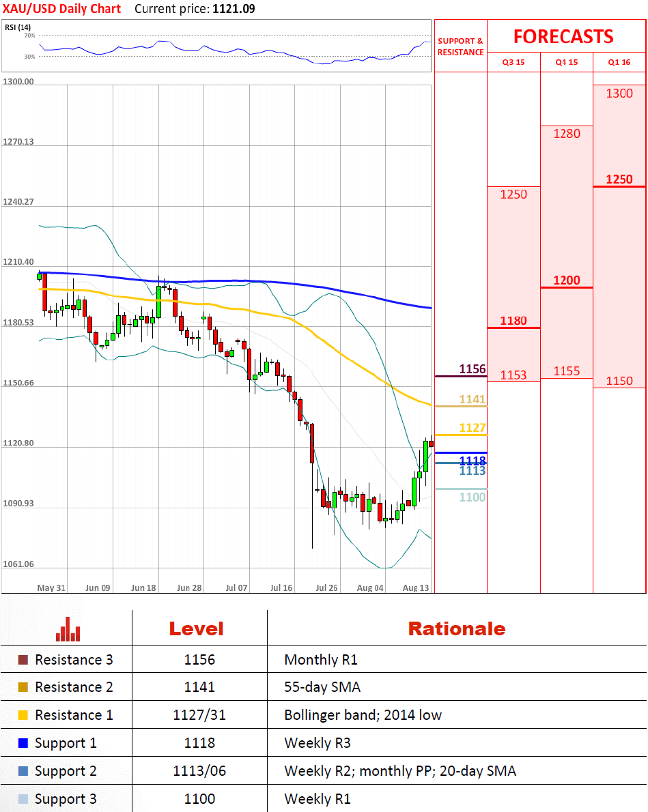This screenshot has width=648, height=812.
Task: Select the Support 2 row label
Action: (66, 772)
